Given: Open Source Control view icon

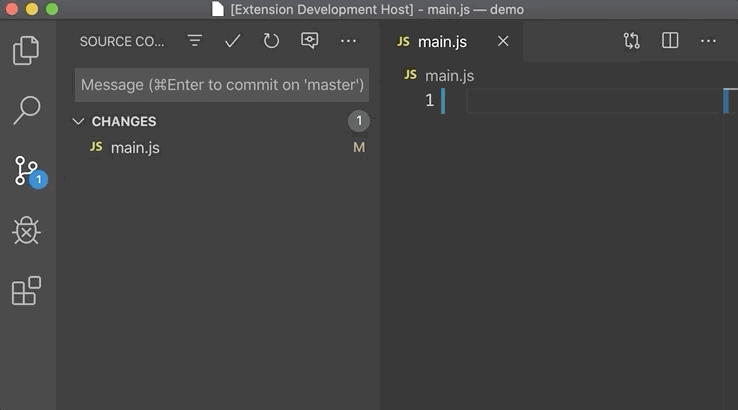Looking at the screenshot, I should 26,170.
